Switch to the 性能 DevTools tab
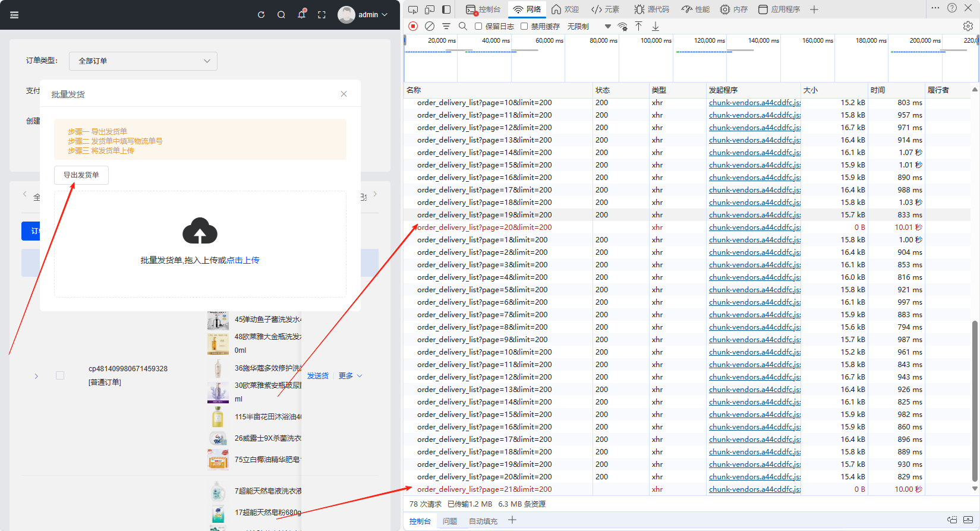 [x=695, y=10]
